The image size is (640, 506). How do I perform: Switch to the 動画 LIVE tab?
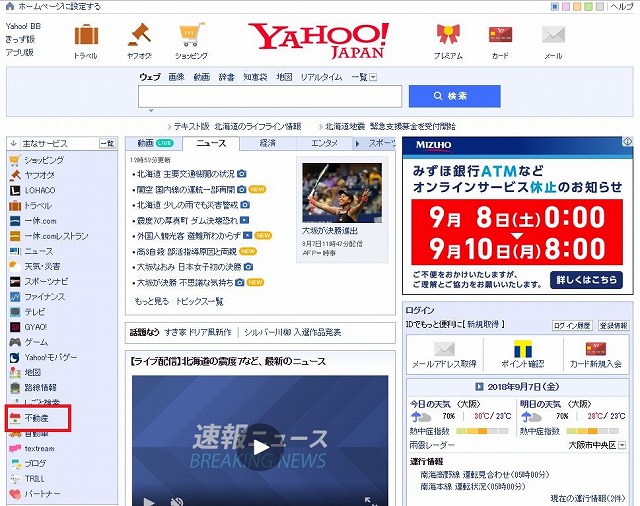(154, 143)
